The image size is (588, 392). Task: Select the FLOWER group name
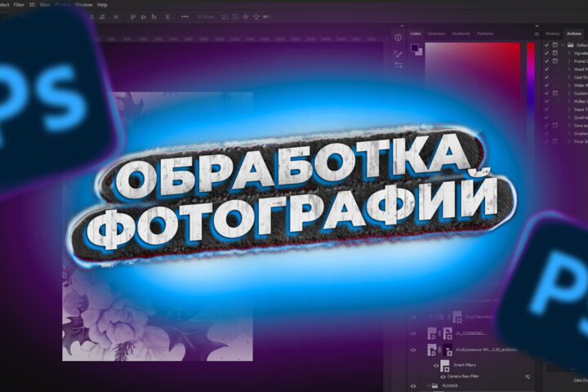coord(450,385)
